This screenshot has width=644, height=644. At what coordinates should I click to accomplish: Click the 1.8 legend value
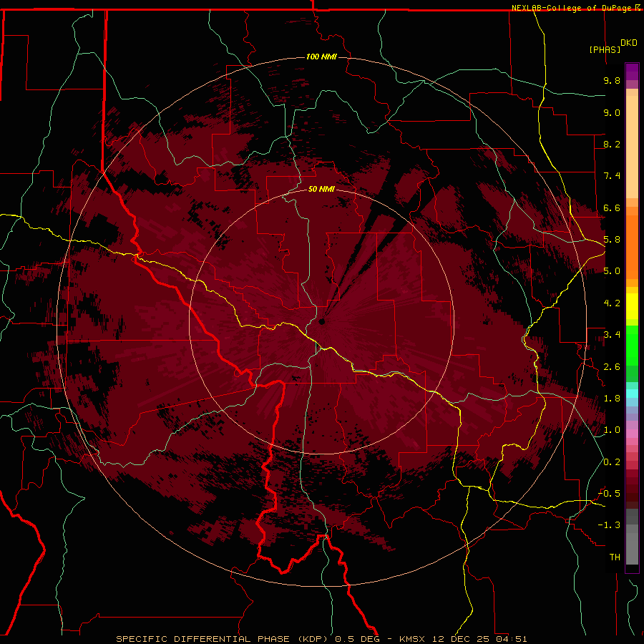point(612,399)
